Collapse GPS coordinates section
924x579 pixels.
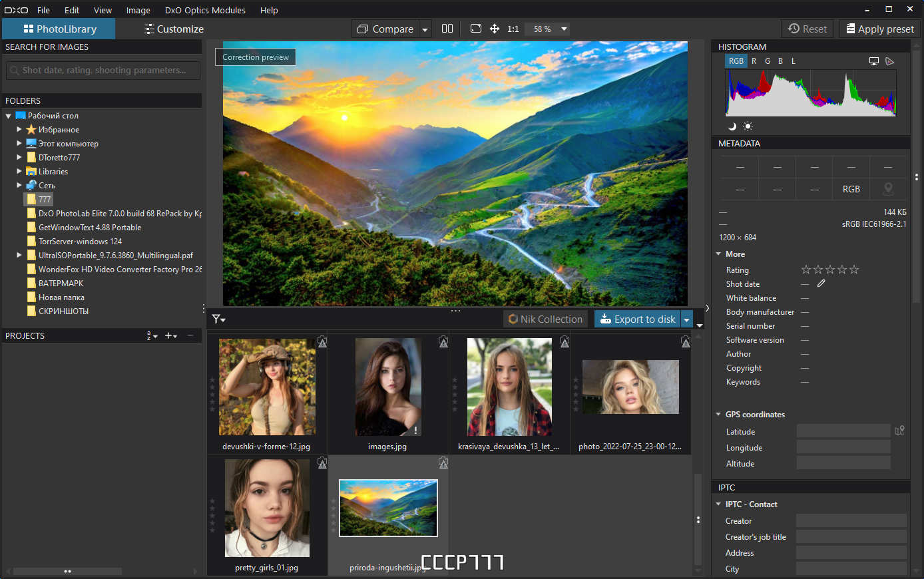tap(718, 415)
